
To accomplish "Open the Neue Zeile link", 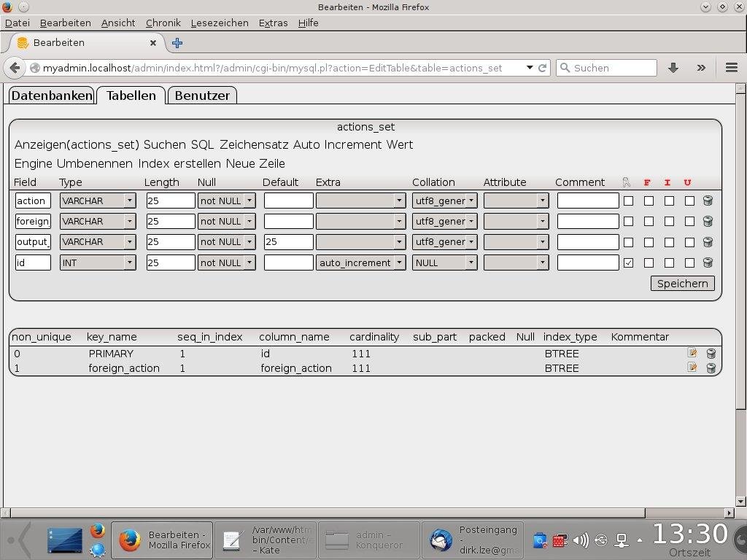I will point(255,163).
